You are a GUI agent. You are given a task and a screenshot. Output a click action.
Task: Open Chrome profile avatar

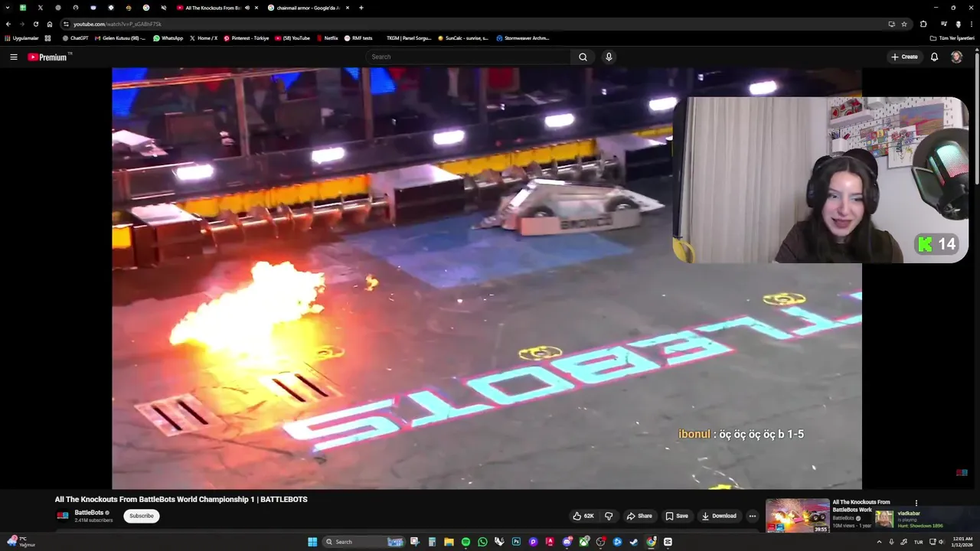(958, 24)
